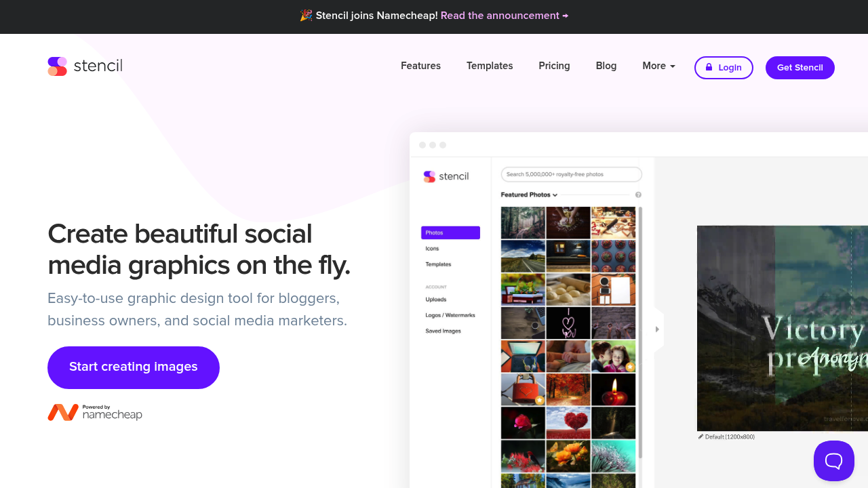Click the panel collapse arrow handle

[x=656, y=329]
